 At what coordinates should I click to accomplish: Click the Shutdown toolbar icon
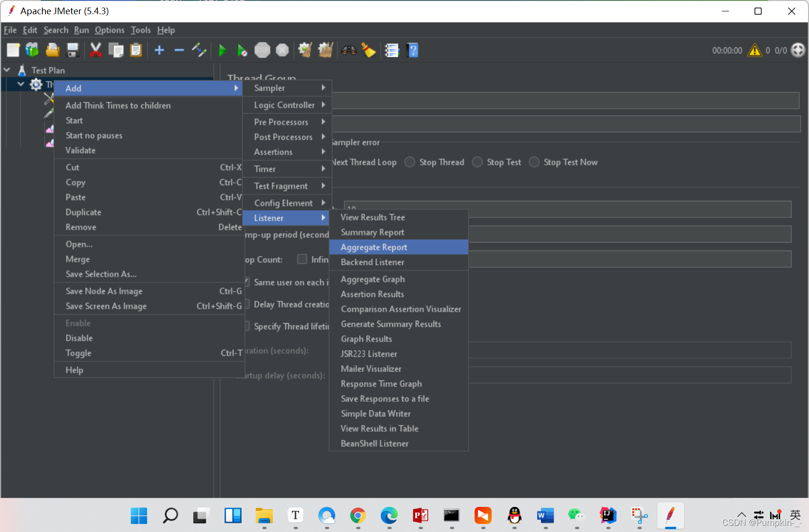[282, 50]
